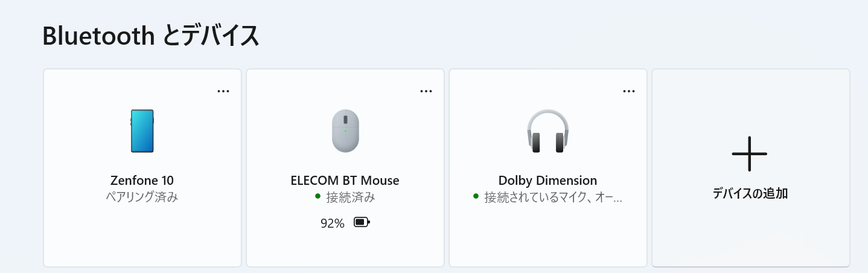868x273 pixels.
Task: Open Dolby Dimension more options menu
Action: click(629, 91)
